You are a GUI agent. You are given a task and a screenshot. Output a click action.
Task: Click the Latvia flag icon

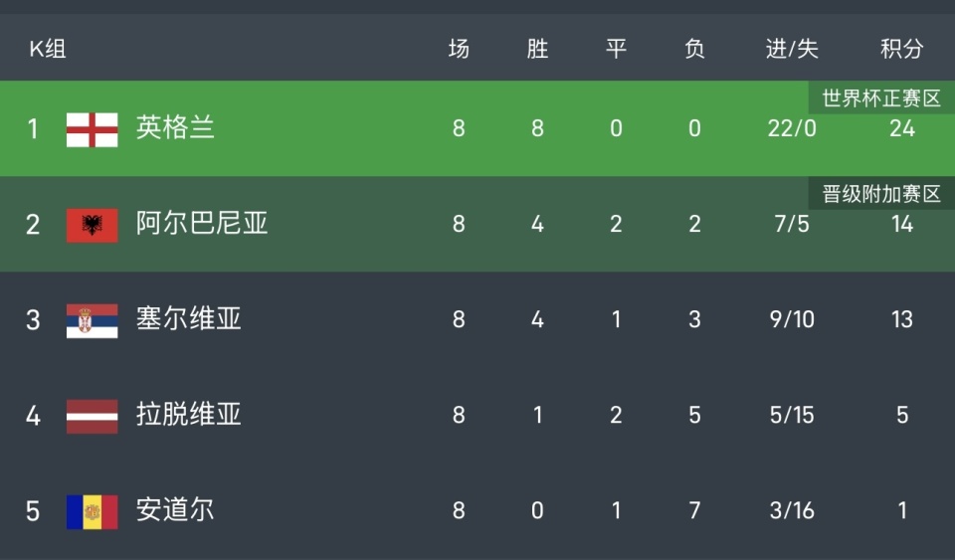(x=92, y=416)
